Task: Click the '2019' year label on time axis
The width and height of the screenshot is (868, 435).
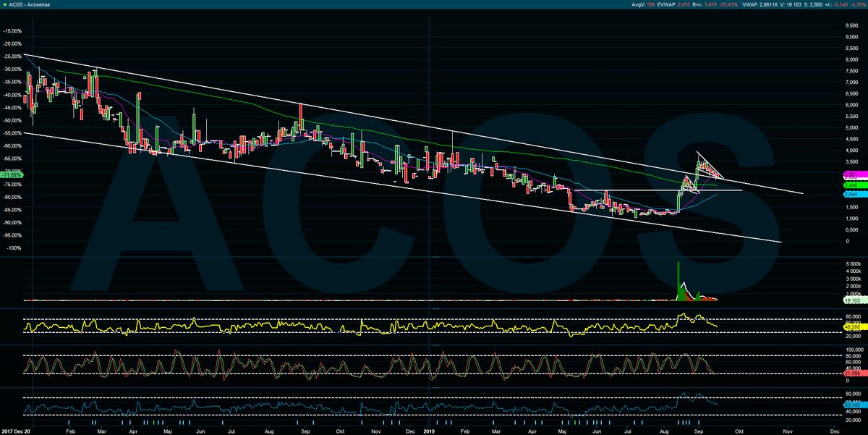Action: (x=430, y=430)
